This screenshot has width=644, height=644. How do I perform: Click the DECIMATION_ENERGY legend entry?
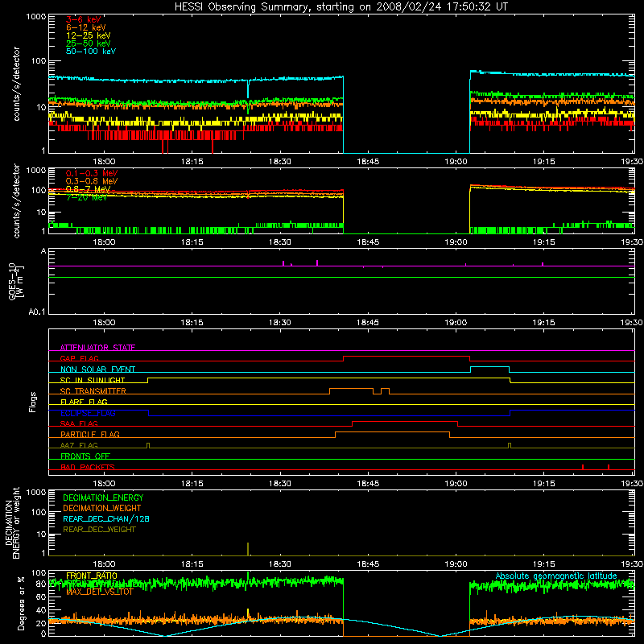(103, 497)
